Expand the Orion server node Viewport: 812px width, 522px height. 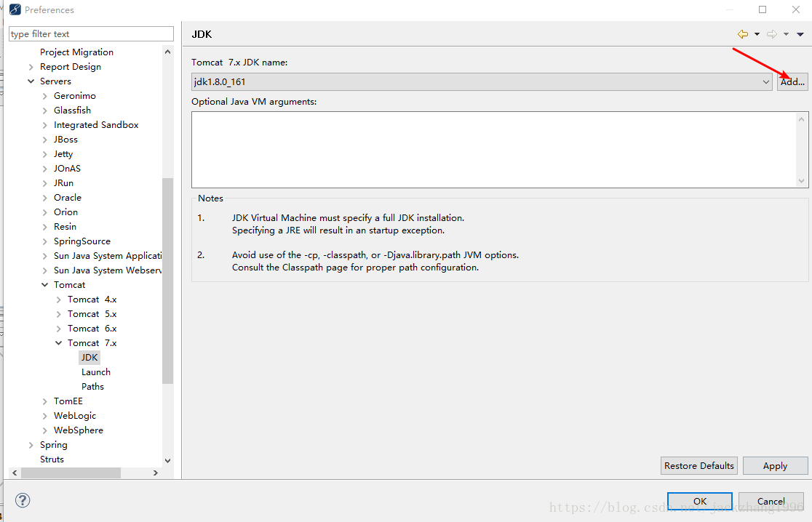point(44,212)
